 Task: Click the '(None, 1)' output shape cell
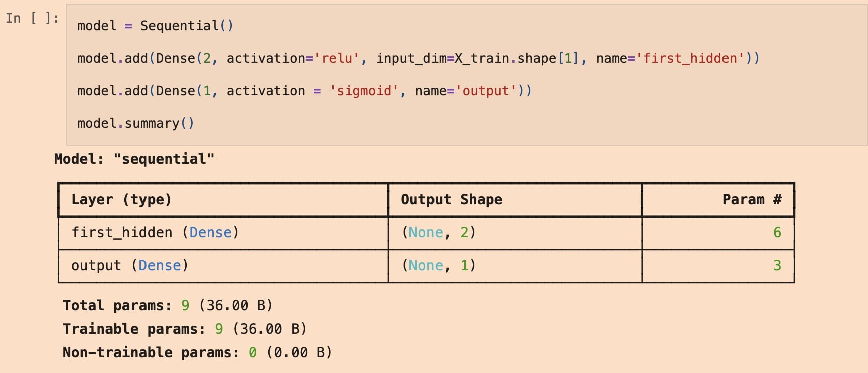tap(515, 266)
